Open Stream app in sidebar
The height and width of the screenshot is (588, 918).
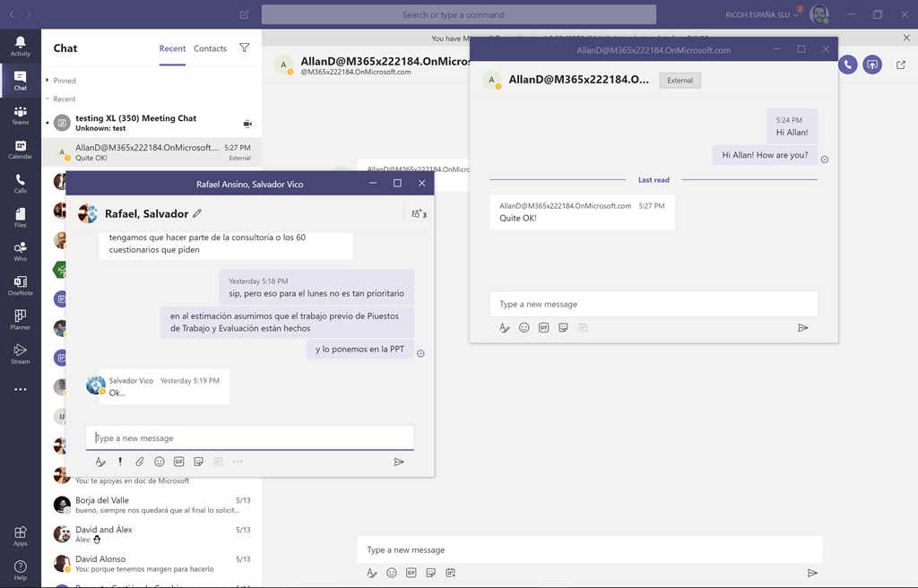tap(21, 354)
